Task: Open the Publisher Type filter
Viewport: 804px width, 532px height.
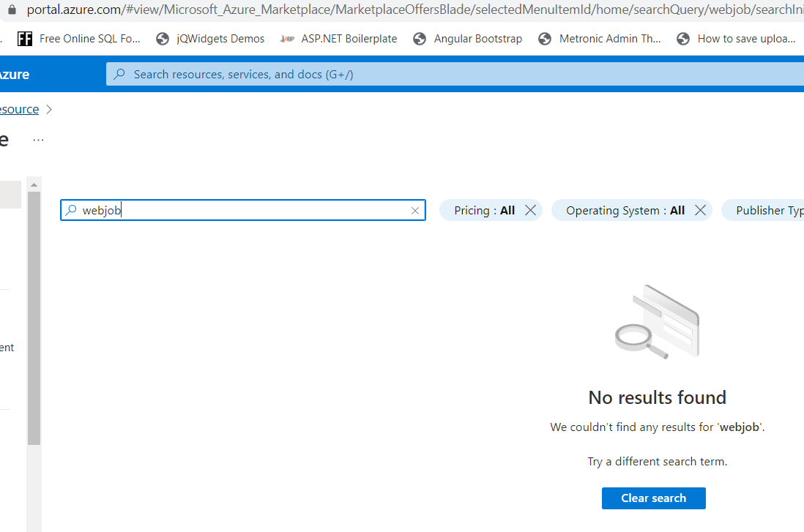Action: pos(763,211)
